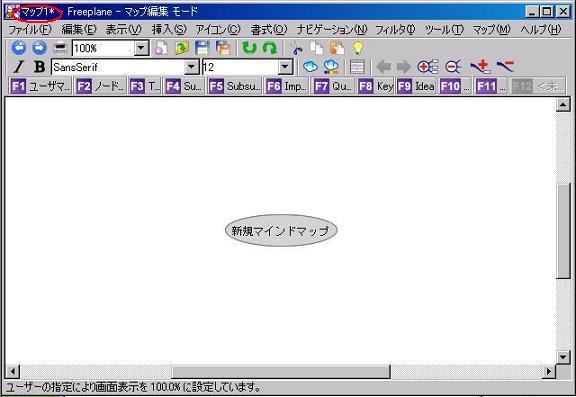576x397 pixels.
Task: Click the vertical scrollbar up arrow
Action: point(563,105)
